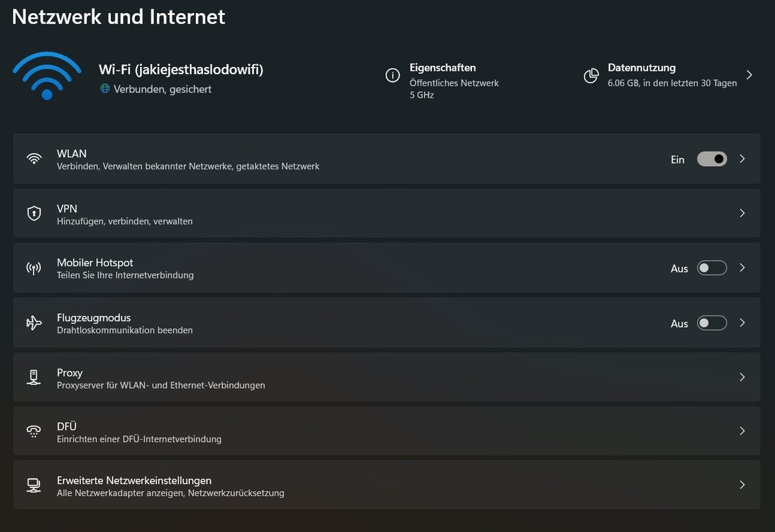
Task: Open the Eigenschaften network properties link
Action: (x=442, y=68)
